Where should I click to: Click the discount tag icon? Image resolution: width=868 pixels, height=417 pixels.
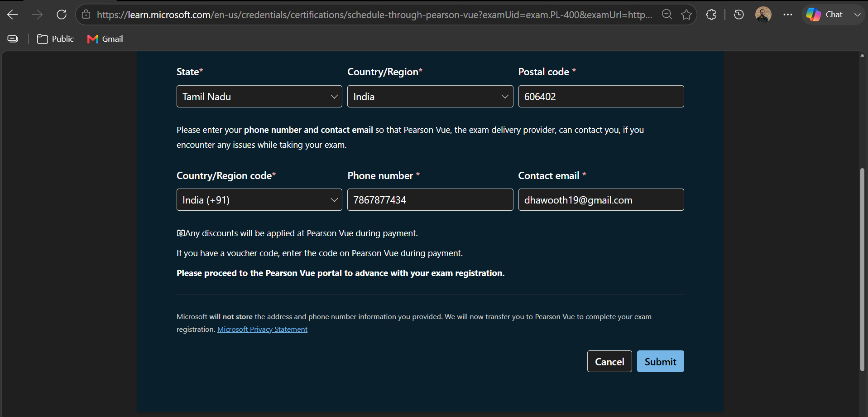[181, 233]
